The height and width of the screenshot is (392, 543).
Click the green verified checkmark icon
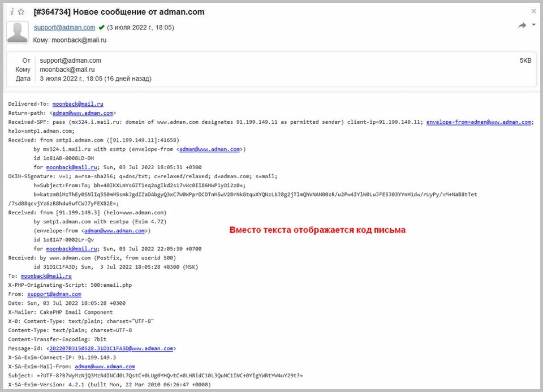[x=101, y=27]
